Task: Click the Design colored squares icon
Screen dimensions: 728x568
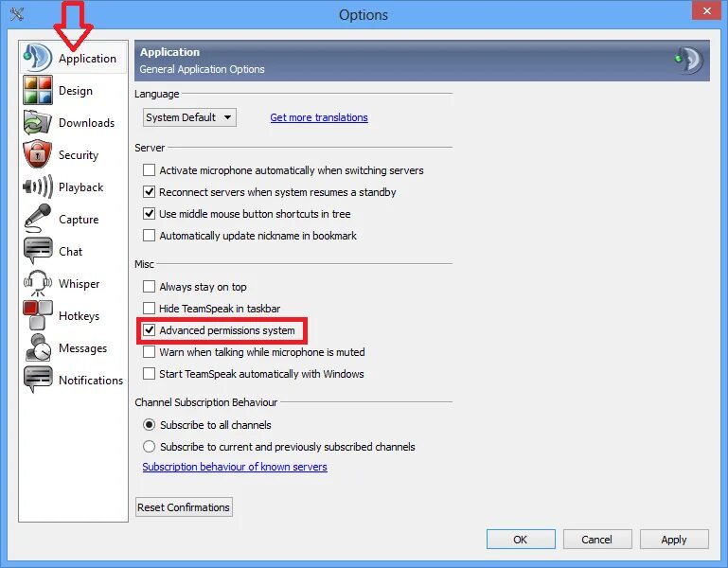Action: click(x=38, y=90)
